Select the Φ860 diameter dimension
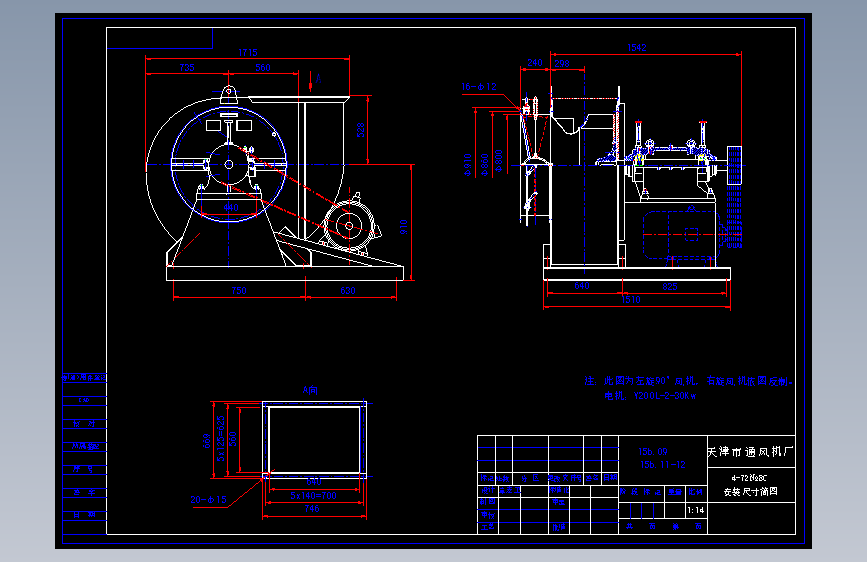Viewport: 867px width, 562px height. 485,165
